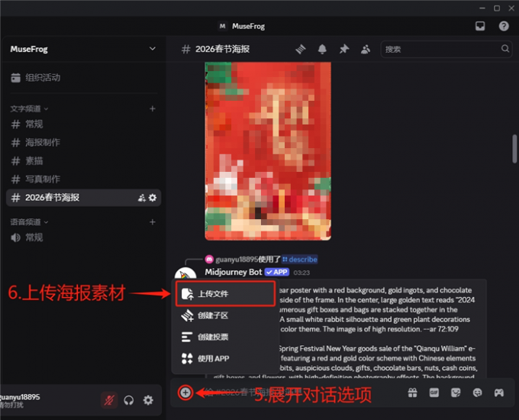519x420 pixels.
Task: Open the threads icon in channel header
Action: click(301, 49)
